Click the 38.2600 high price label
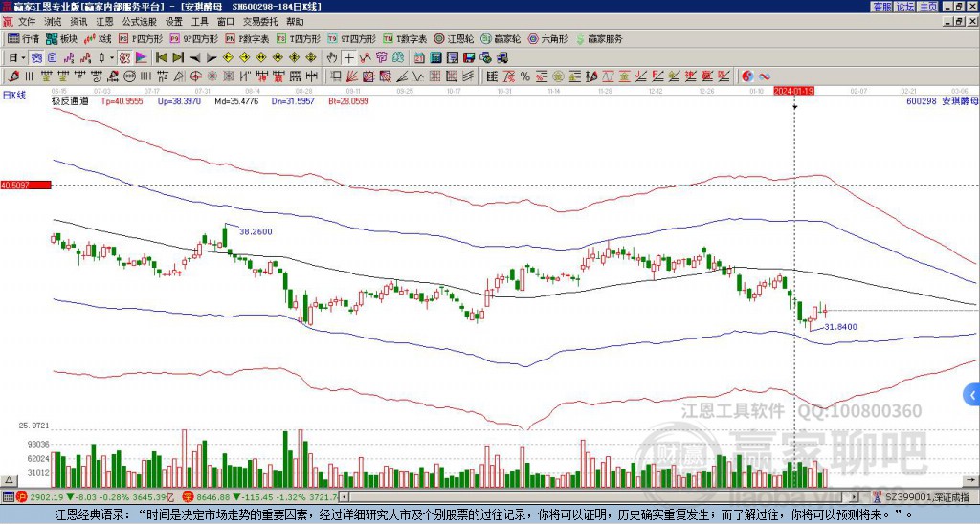980x524 pixels. coord(256,231)
